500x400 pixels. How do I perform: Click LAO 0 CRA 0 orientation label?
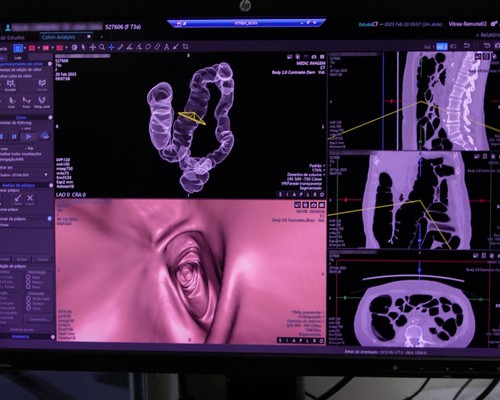[x=71, y=195]
